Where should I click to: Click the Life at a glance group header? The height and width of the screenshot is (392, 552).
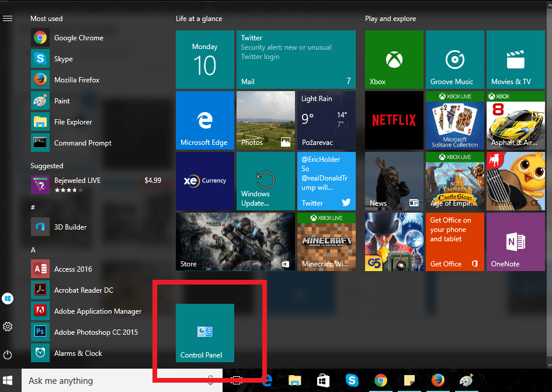199,19
